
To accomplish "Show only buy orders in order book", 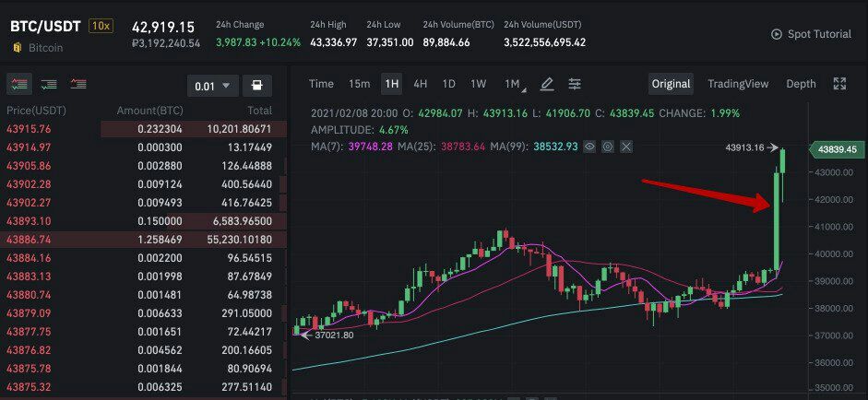I will (49, 84).
